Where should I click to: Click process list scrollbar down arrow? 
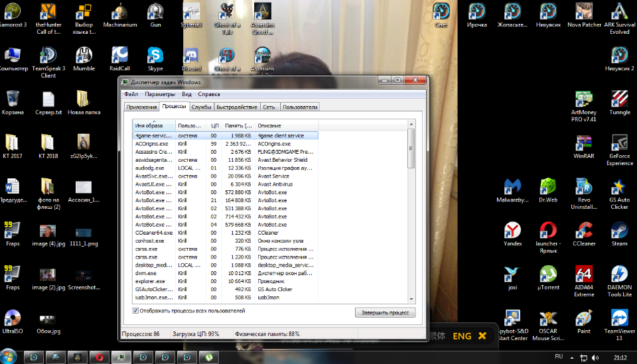[411, 298]
